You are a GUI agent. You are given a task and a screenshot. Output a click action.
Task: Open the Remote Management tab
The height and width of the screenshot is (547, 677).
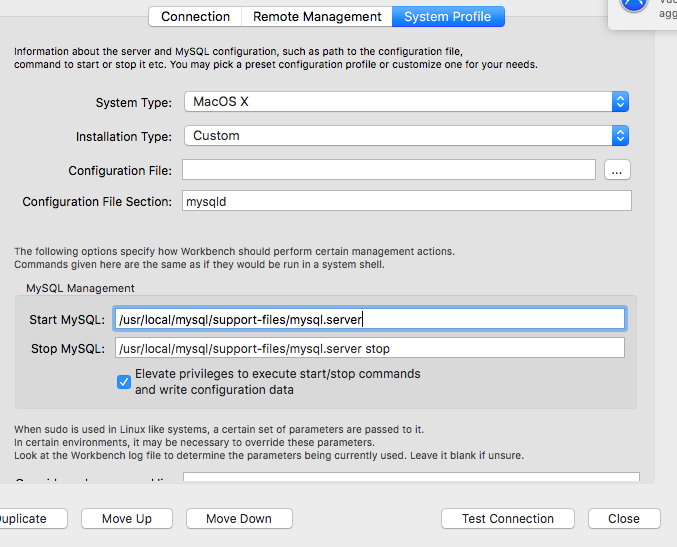317,16
